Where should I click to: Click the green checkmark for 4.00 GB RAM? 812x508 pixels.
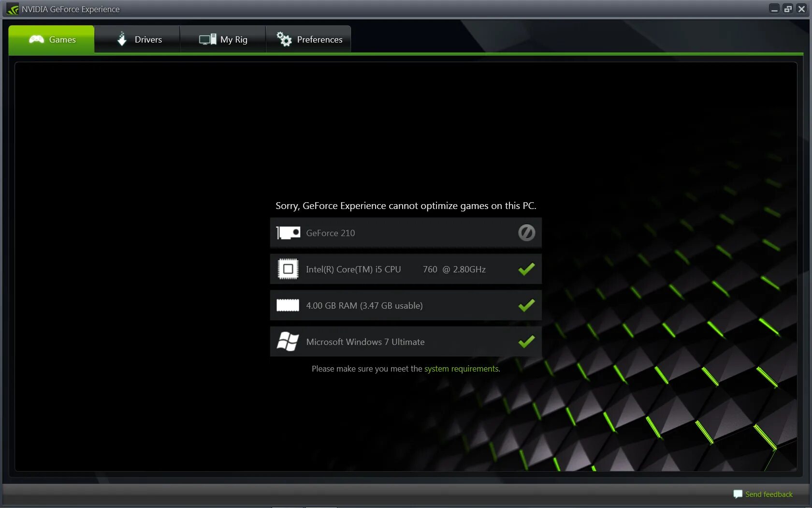click(526, 305)
